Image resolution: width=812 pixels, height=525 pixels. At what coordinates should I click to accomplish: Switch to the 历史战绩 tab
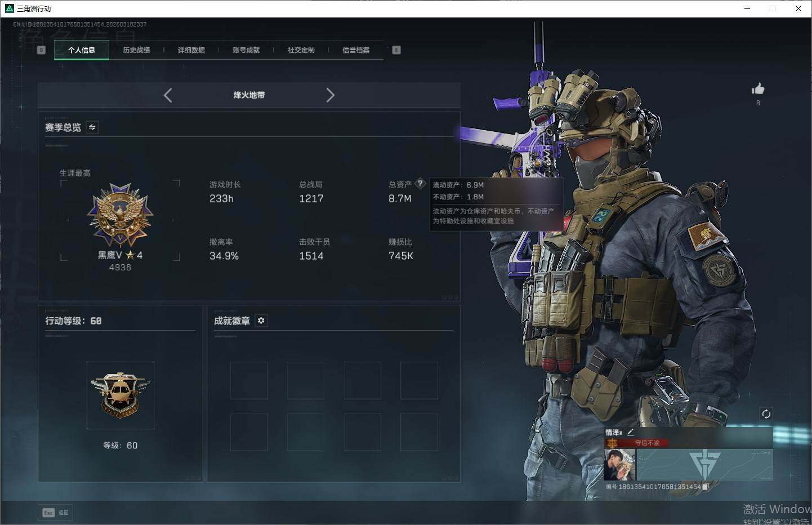point(136,50)
